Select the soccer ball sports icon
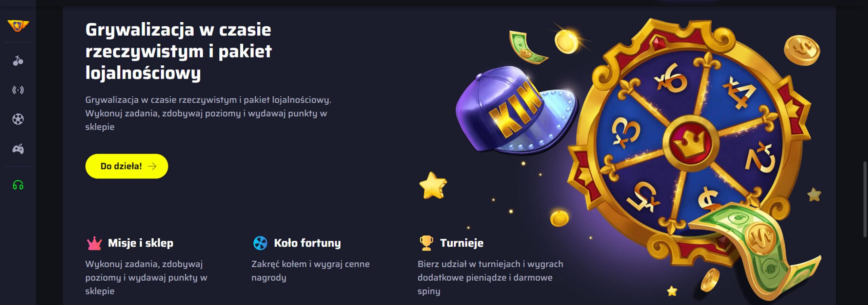Screen dimensions: 868x305 (18, 119)
